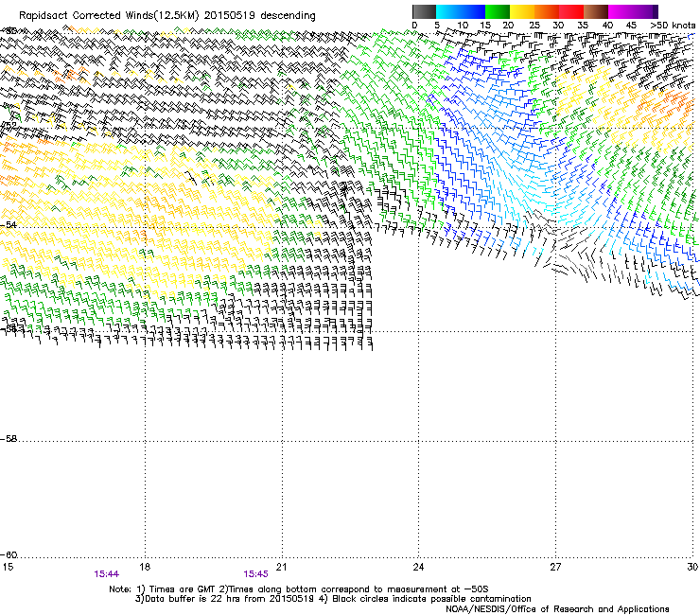The image size is (700, 615).
Task: Click the legend '40' knots tick label
Action: [x=607, y=26]
